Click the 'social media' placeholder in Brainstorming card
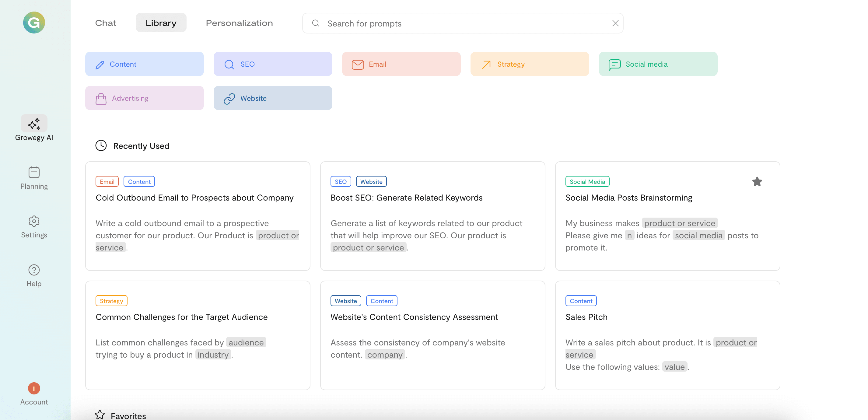The image size is (868, 420). (x=699, y=235)
